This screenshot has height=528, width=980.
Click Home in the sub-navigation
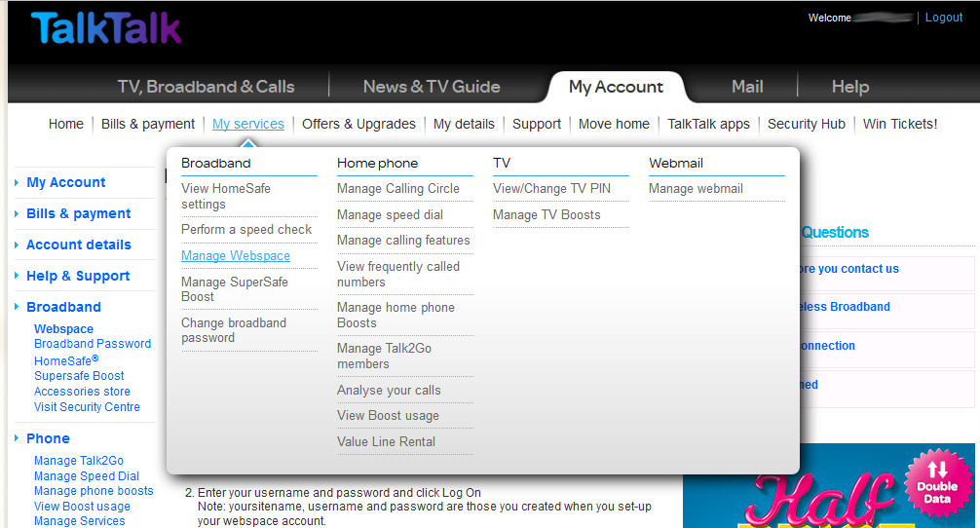pos(65,124)
